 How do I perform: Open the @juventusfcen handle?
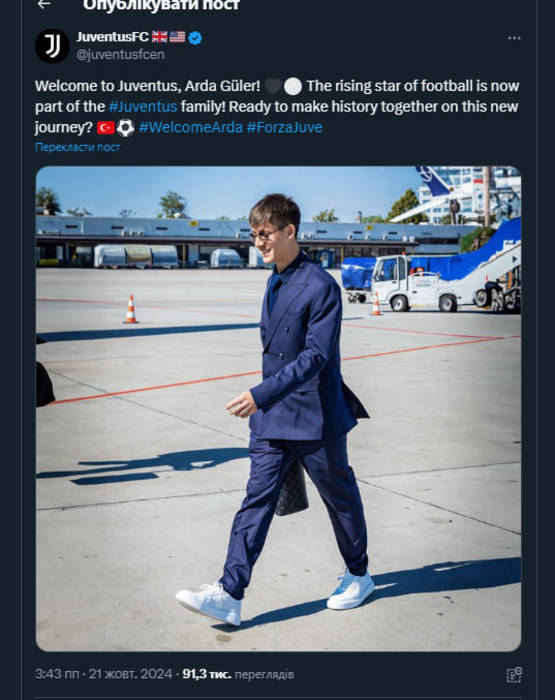tap(121, 54)
